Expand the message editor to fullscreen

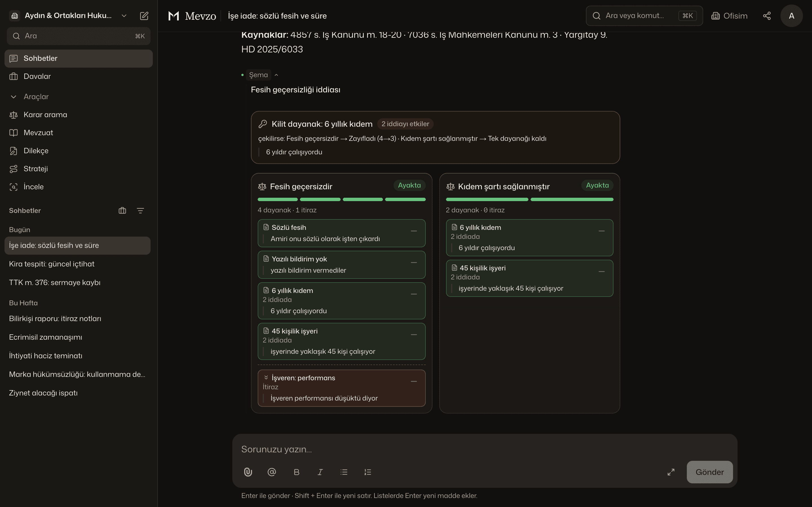671,472
